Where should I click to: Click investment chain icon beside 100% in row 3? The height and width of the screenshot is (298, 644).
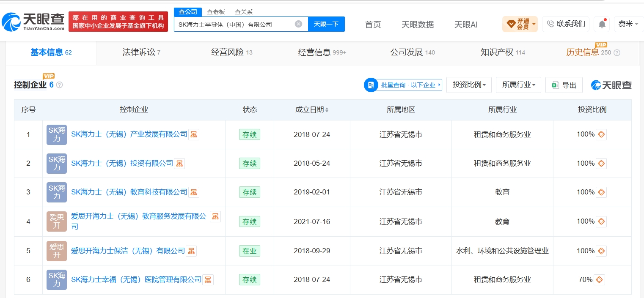[601, 192]
